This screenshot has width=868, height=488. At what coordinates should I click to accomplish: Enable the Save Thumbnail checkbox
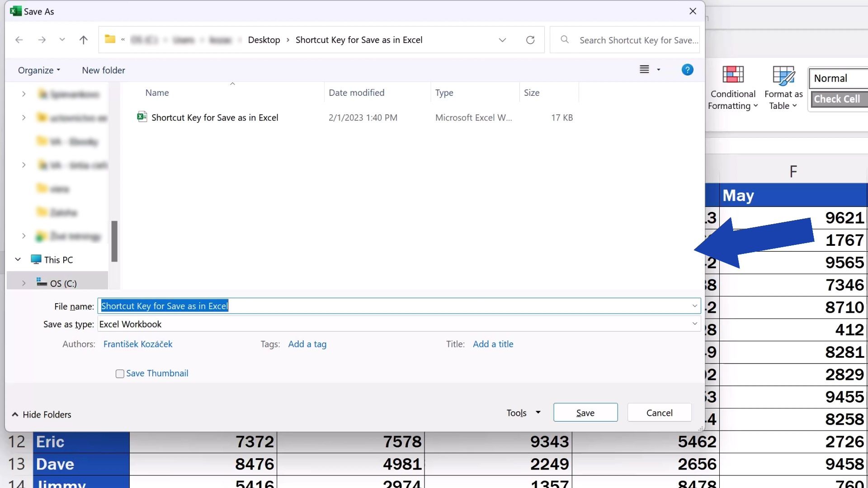120,374
